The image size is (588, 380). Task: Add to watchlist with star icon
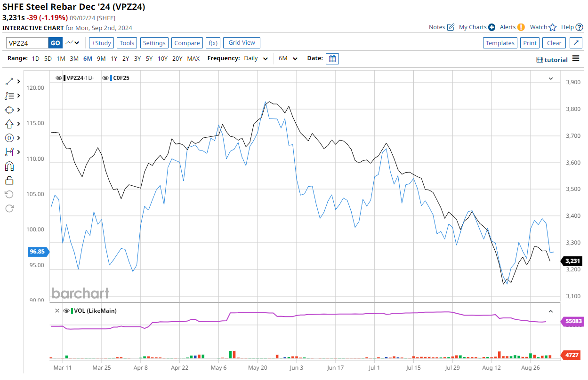point(553,27)
